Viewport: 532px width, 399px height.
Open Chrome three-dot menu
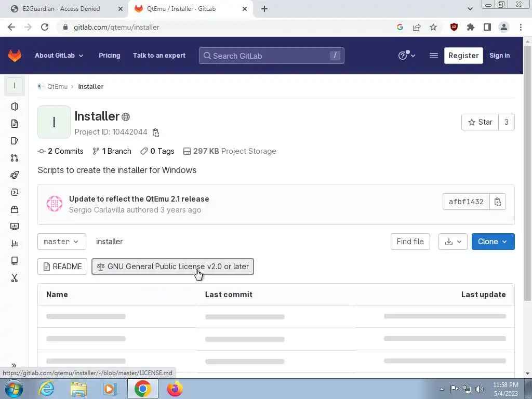coord(521,27)
